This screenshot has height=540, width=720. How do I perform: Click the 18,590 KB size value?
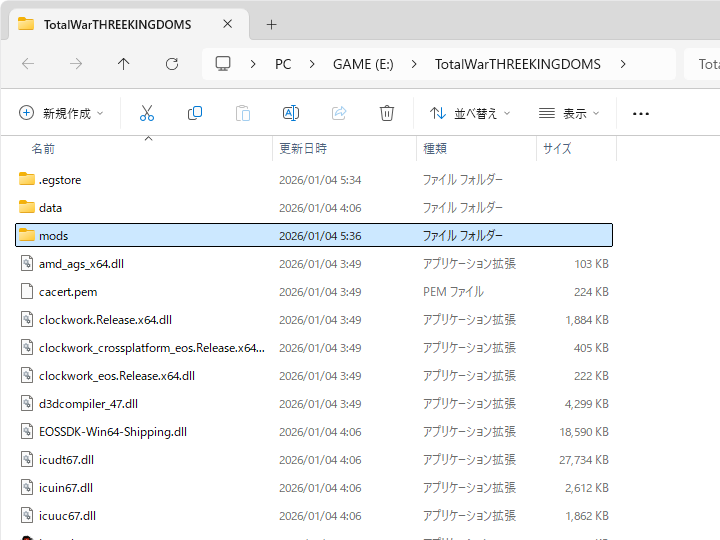point(584,432)
